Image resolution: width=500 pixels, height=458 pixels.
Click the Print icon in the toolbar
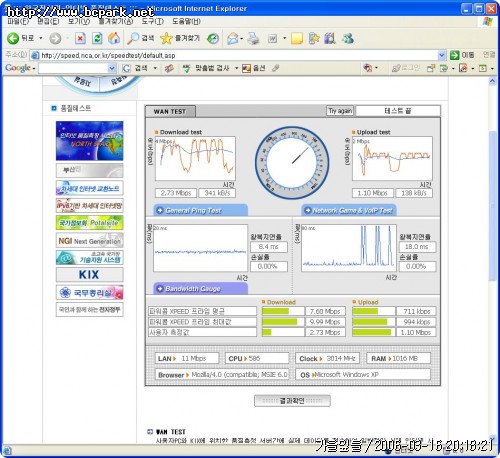pos(253,39)
